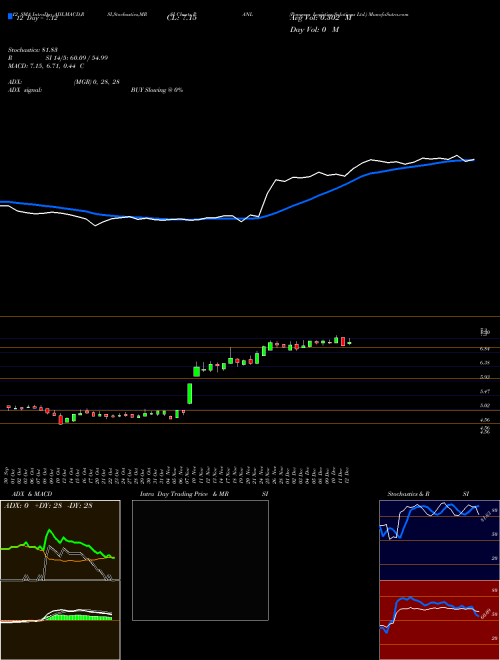Click the 6.84 price axis label
The image size is (500, 660).
click(x=484, y=349)
